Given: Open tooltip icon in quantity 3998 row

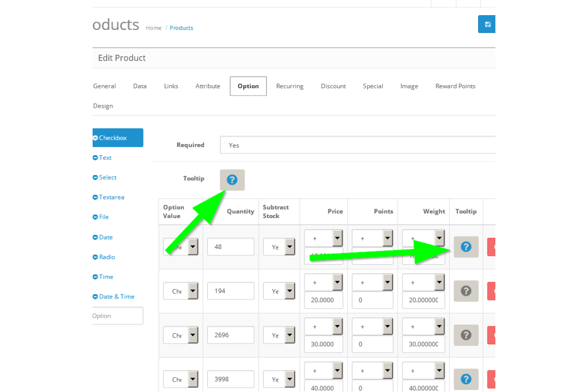Looking at the screenshot, I should [x=466, y=379].
